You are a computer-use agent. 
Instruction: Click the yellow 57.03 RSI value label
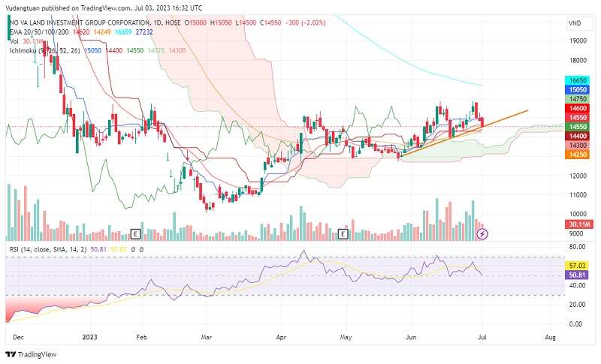(x=578, y=266)
